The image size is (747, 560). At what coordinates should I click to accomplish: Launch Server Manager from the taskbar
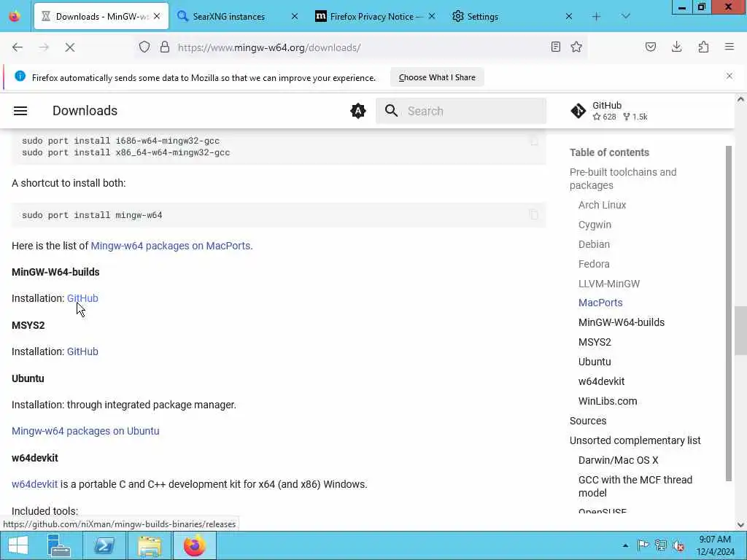pyautogui.click(x=59, y=545)
